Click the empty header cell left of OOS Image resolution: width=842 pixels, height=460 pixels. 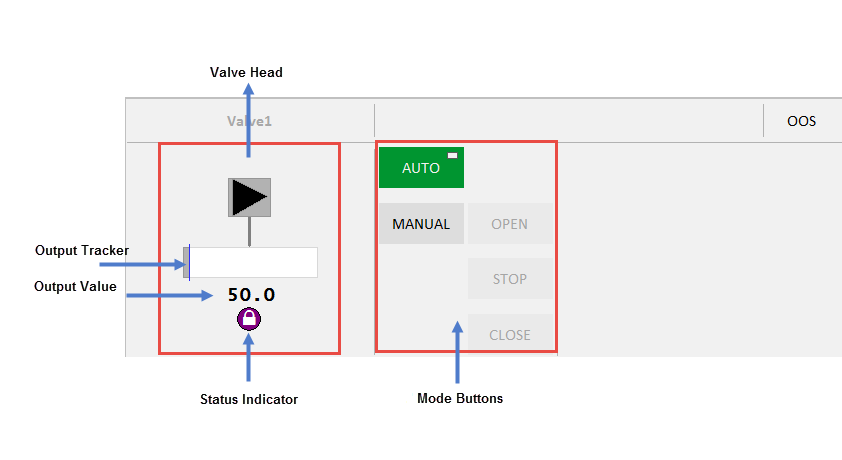[568, 121]
